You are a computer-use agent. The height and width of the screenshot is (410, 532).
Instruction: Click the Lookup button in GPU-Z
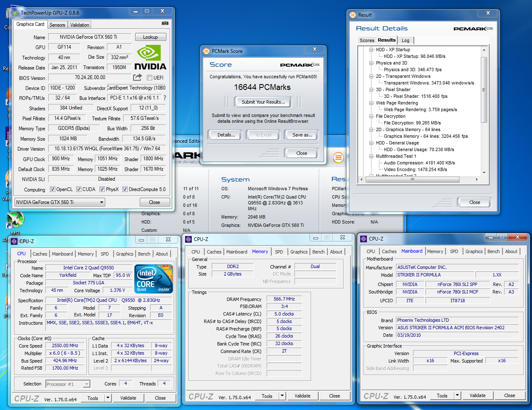[x=151, y=37]
